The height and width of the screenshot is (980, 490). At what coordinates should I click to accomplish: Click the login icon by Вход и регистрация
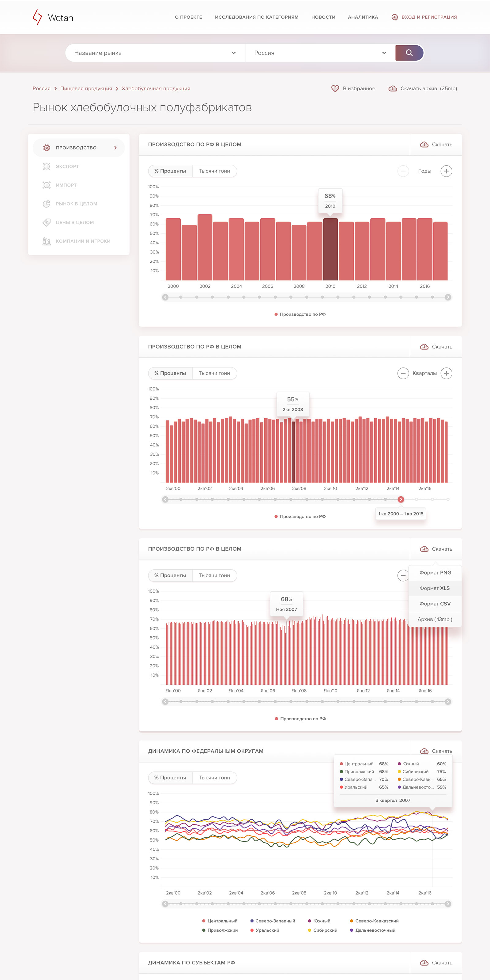394,17
